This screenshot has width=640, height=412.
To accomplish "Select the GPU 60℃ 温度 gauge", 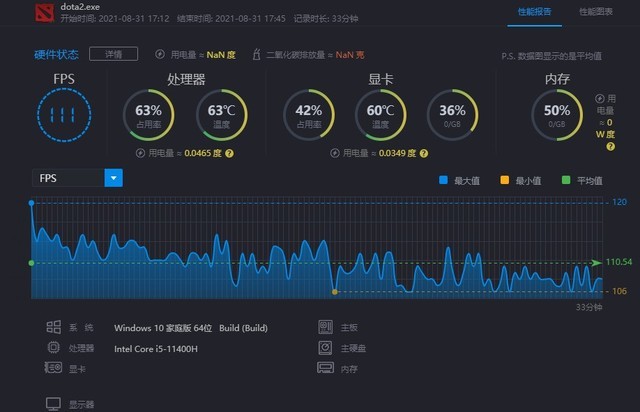I will tap(380, 115).
